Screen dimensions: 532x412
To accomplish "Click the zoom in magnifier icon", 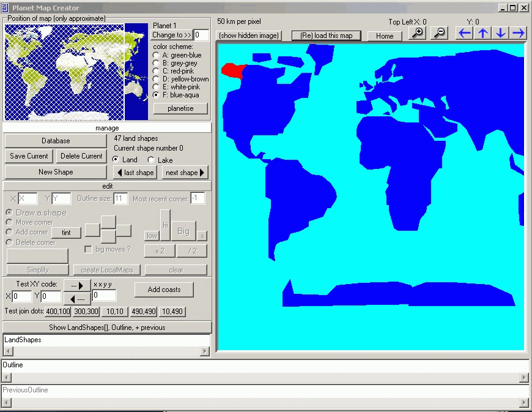I will 418,33.
